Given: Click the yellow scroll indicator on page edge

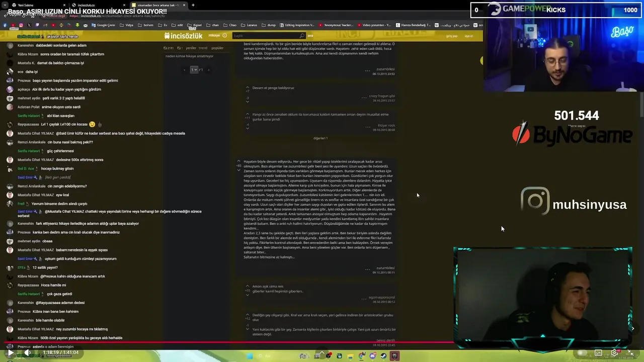Looking at the screenshot, I should coord(481,60).
